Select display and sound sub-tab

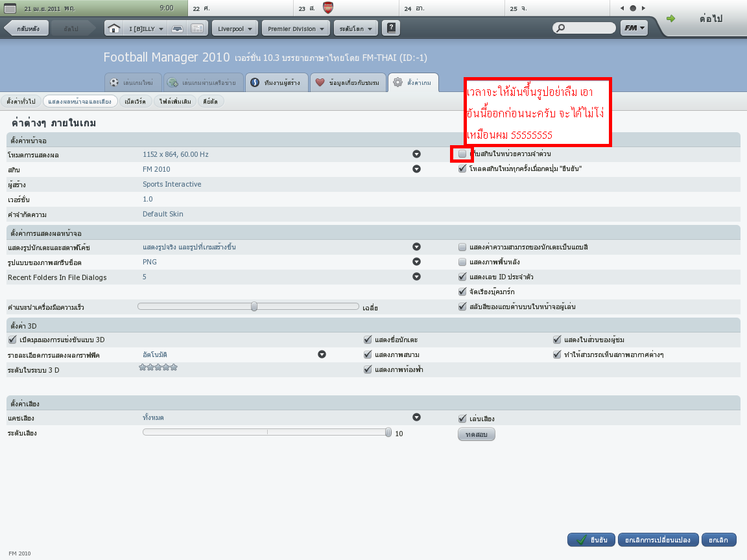coord(80,101)
